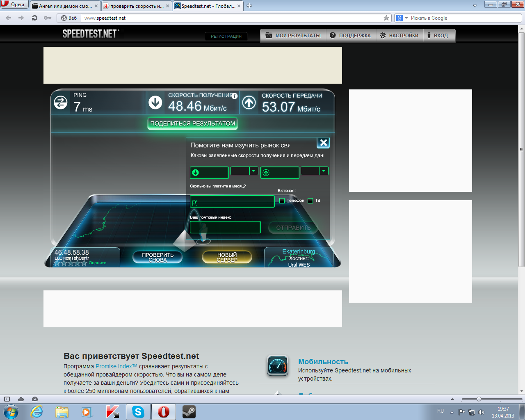Open the РЕГИСТРАЦИЯ button
Image resolution: width=525 pixels, height=420 pixels.
coord(226,36)
